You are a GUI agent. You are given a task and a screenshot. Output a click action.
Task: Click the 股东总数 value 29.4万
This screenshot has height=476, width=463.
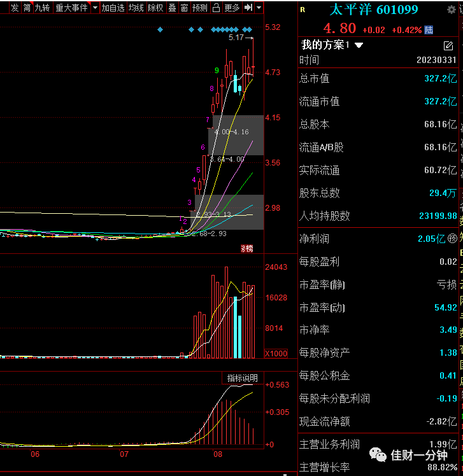click(443, 193)
